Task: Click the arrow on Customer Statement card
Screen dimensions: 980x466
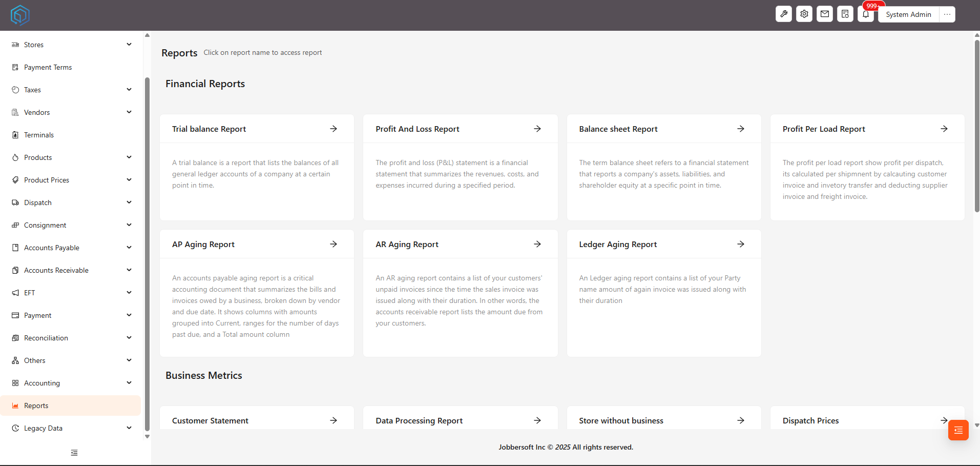Action: pos(333,420)
